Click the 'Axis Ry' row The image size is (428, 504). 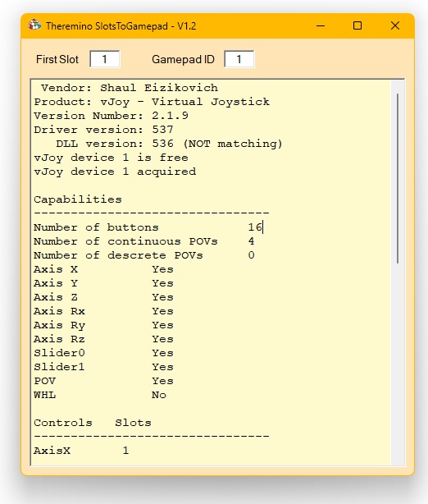point(103,325)
